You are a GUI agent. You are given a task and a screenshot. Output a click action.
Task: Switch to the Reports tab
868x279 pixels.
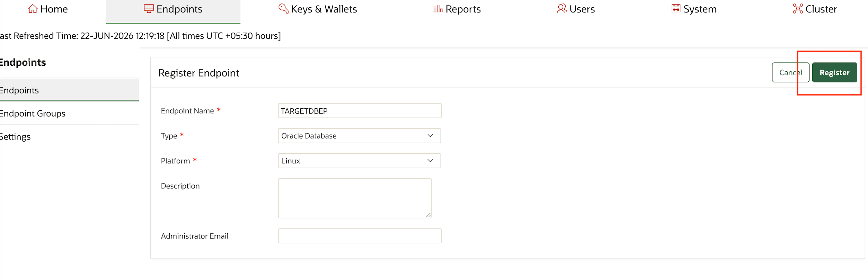pos(457,9)
